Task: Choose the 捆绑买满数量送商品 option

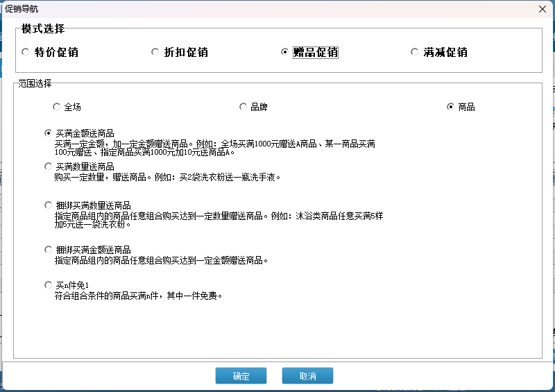Action: click(48, 205)
